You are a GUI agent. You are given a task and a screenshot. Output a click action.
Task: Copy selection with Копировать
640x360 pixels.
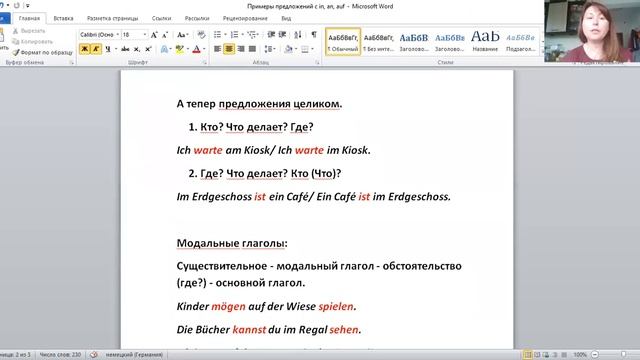coord(33,42)
